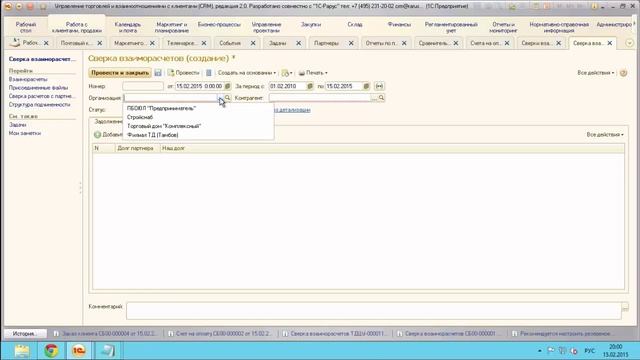Click the magnifier icon of Организация field

(x=227, y=98)
